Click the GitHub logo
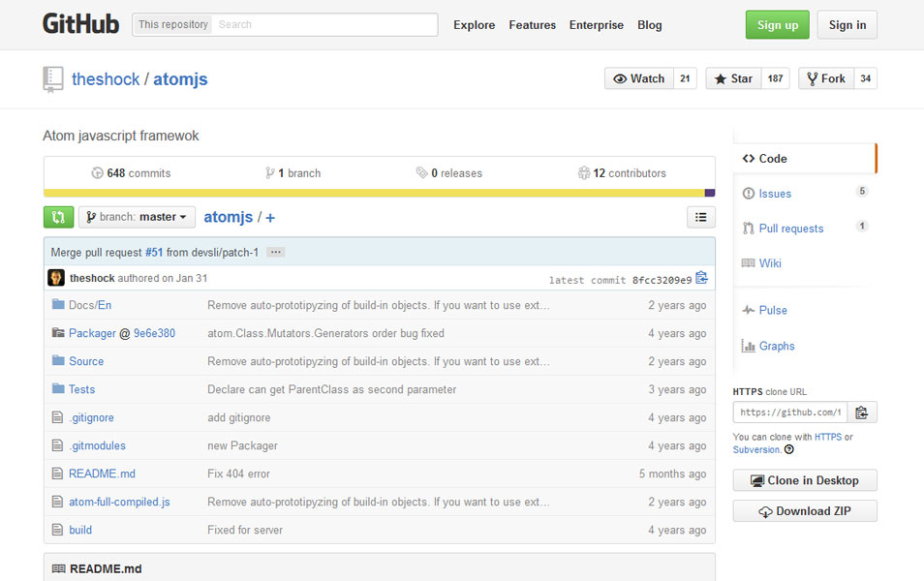 pos(80,24)
